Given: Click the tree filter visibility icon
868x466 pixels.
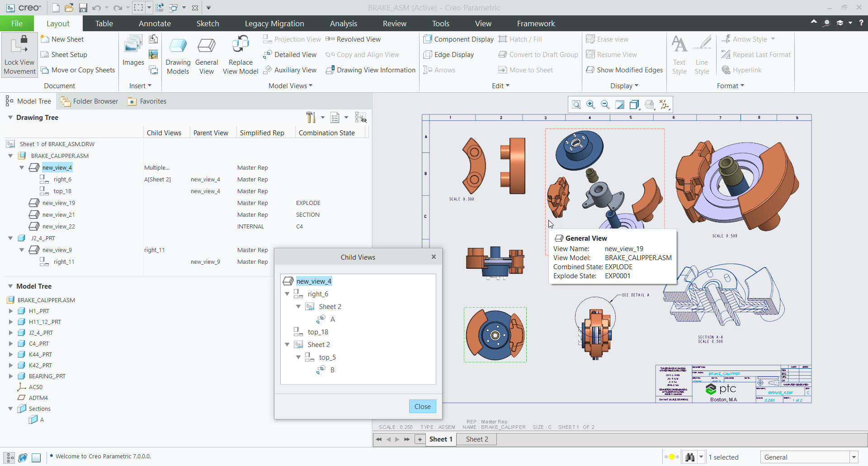Looking at the screenshot, I should pos(360,118).
